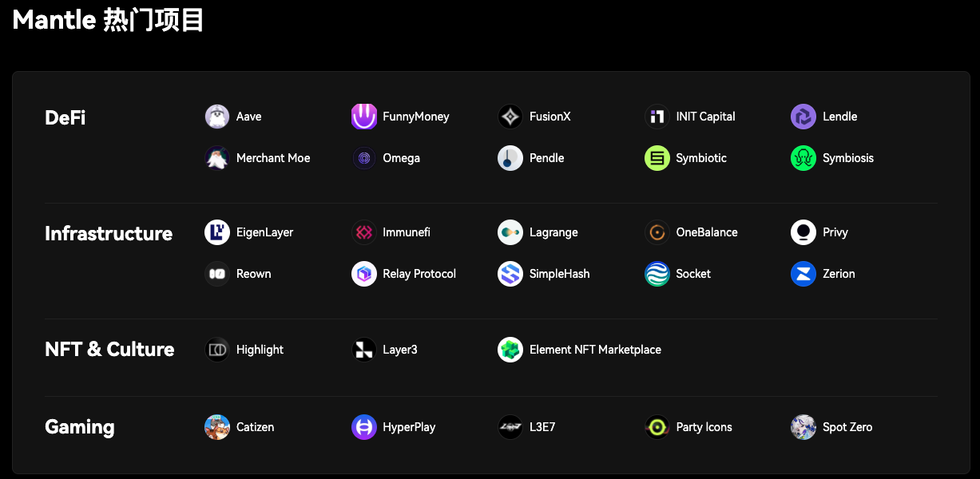Click the Aave ghost icon
The image size is (980, 479).
[217, 117]
